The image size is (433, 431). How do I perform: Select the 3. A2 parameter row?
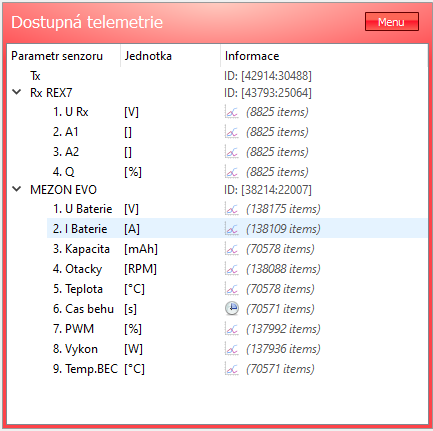tap(237, 152)
